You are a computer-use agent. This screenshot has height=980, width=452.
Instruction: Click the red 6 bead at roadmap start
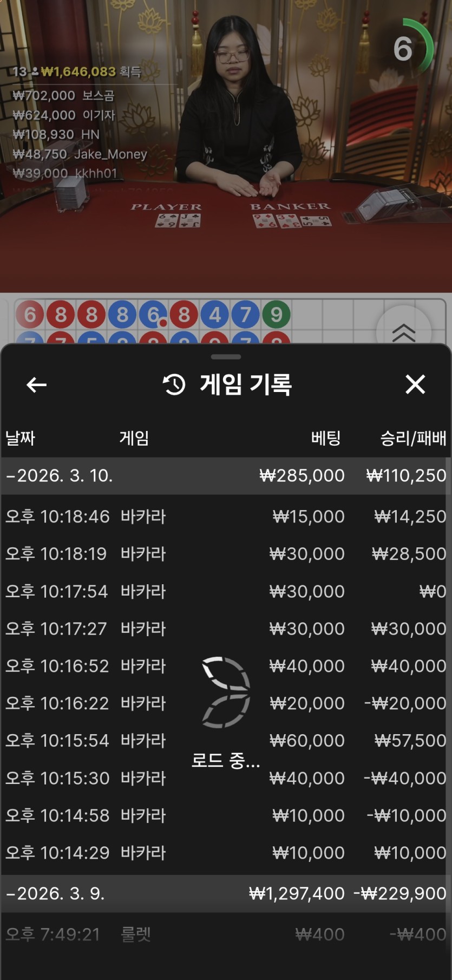click(30, 315)
